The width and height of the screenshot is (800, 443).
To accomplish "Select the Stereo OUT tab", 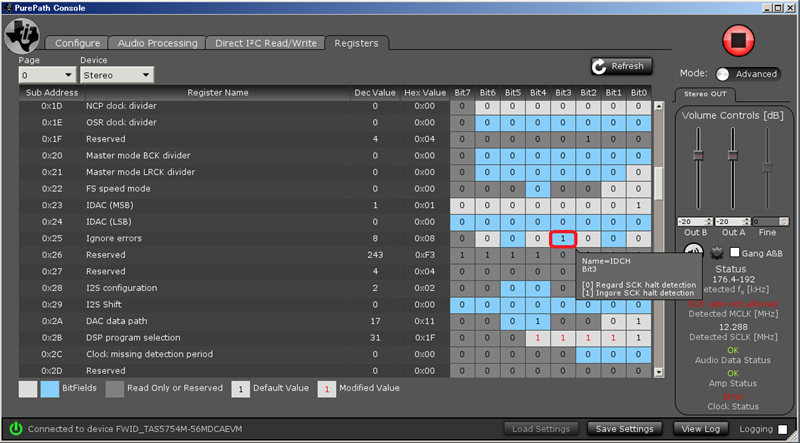I will tap(705, 94).
